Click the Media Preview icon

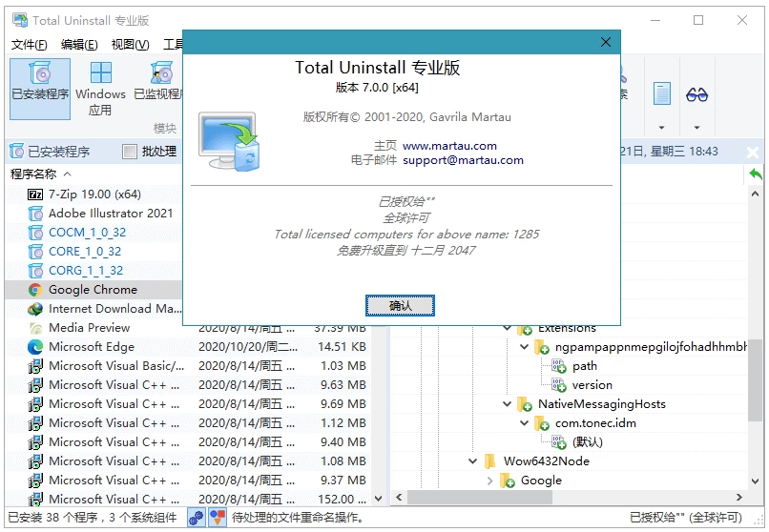click(35, 328)
